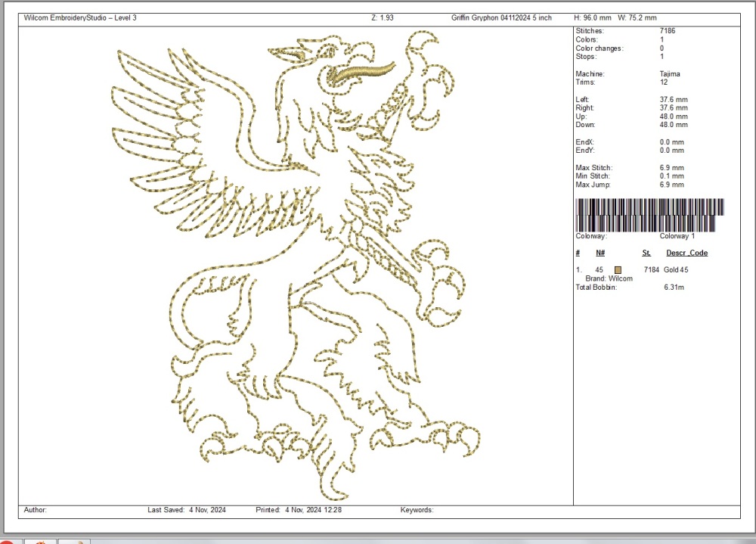Click the 'Down:' extent value 48.0 mm
Image resolution: width=756 pixels, height=544 pixels.
[674, 125]
